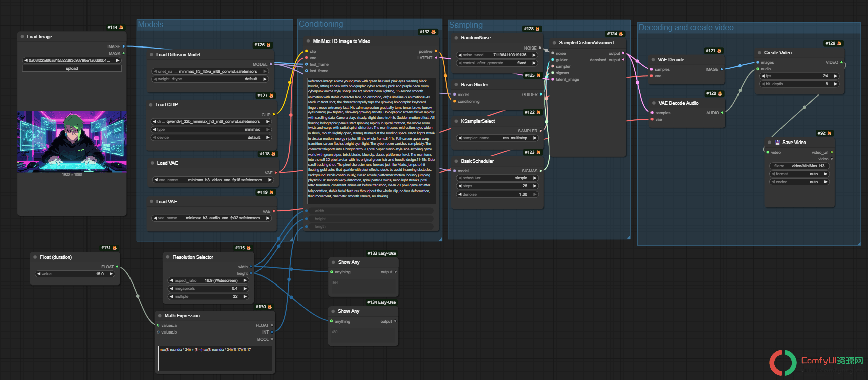868x380 pixels.
Task: Click the right arrow on the steps value
Action: [x=535, y=186]
